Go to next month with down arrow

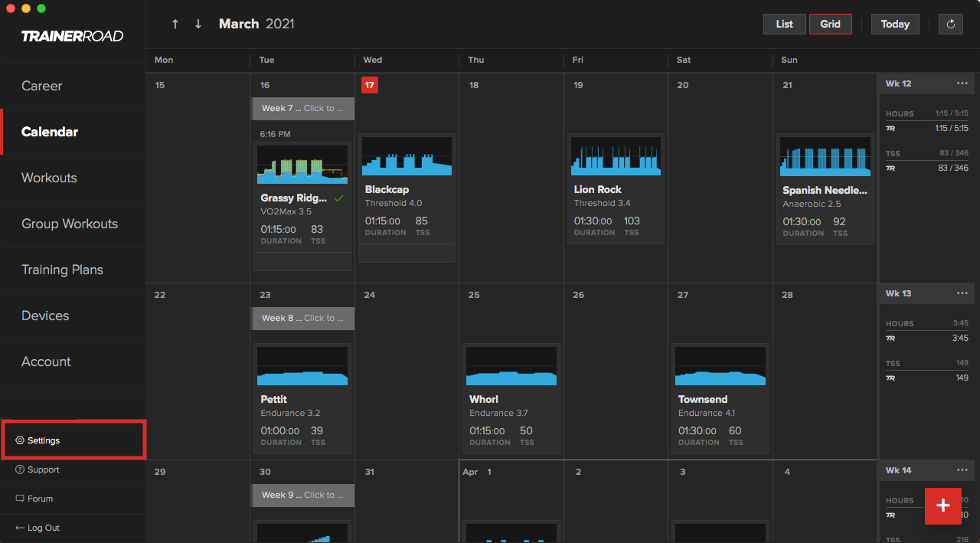click(198, 24)
